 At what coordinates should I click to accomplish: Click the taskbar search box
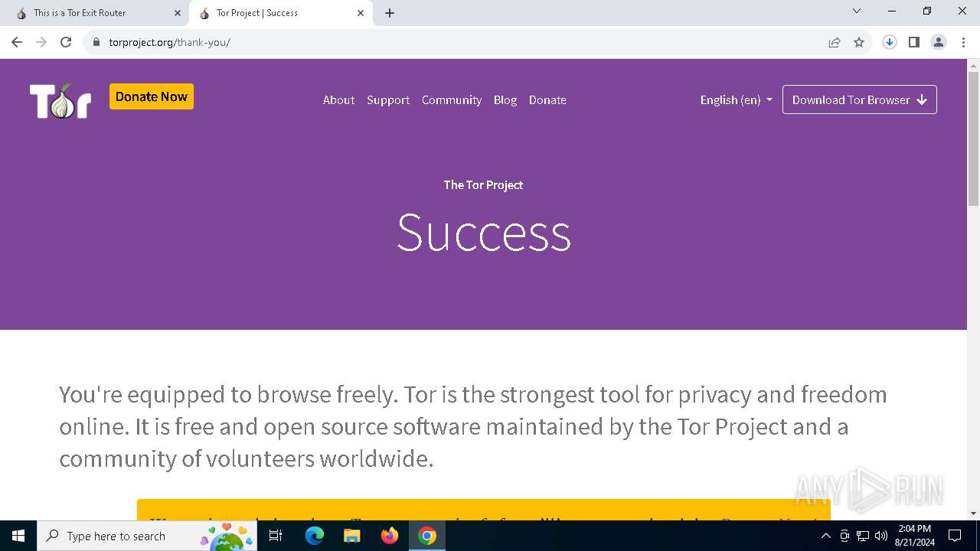147,536
